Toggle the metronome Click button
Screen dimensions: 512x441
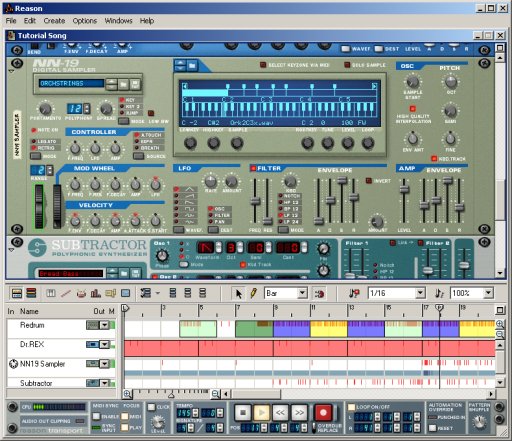(152, 407)
